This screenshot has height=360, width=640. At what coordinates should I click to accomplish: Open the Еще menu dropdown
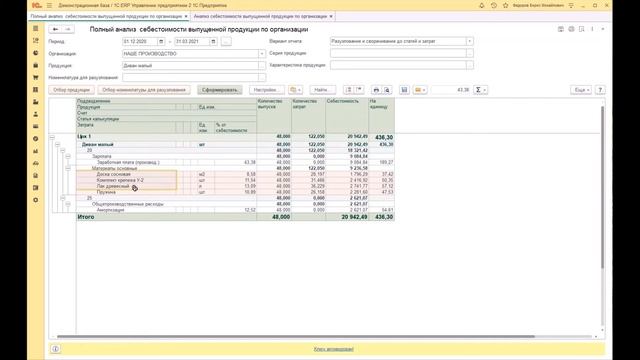(x=580, y=90)
